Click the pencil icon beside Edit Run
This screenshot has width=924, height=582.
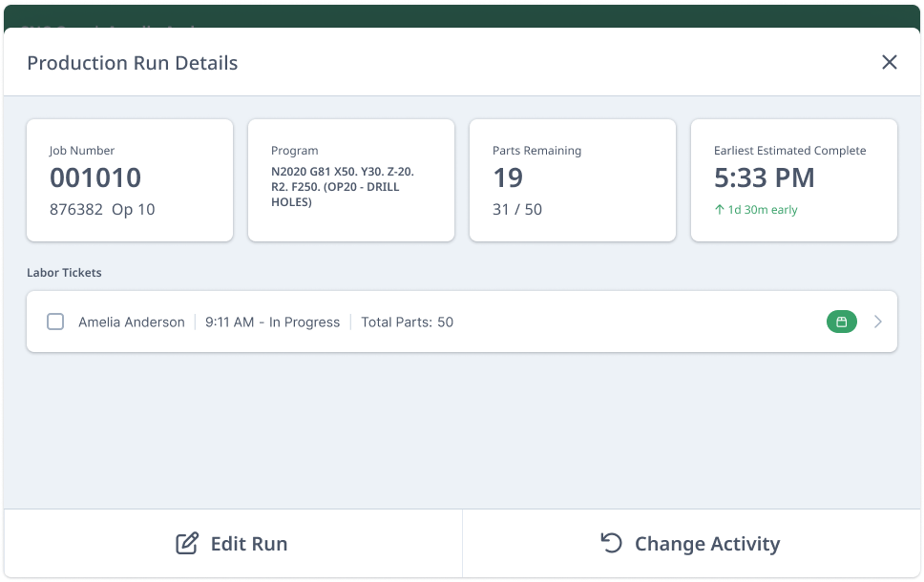(x=187, y=544)
